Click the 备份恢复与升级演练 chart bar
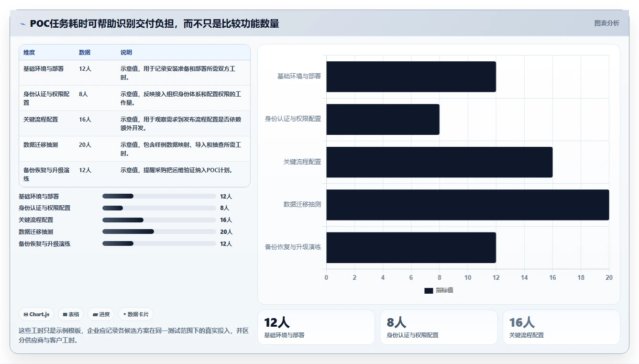639x364 pixels. coord(411,247)
